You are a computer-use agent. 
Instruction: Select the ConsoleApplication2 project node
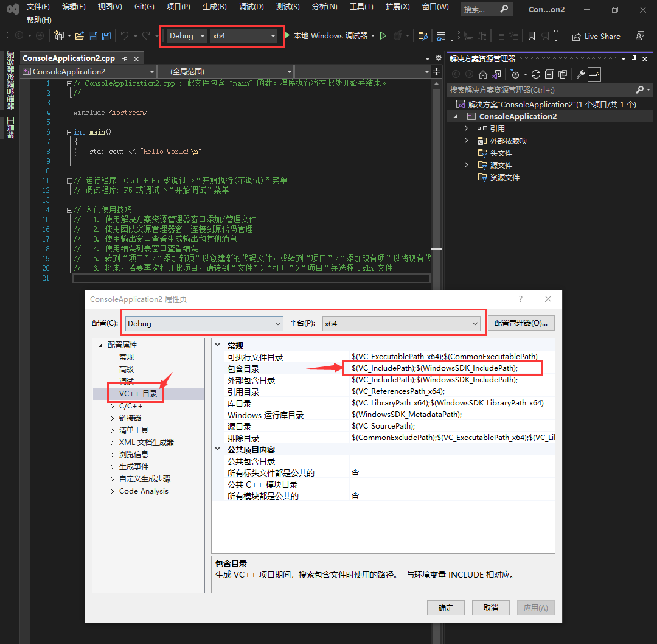(x=518, y=116)
